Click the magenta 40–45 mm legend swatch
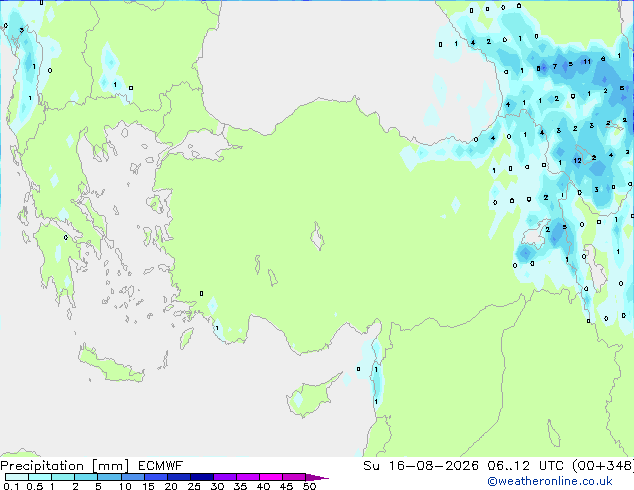The width and height of the screenshot is (634, 490). (x=271, y=477)
